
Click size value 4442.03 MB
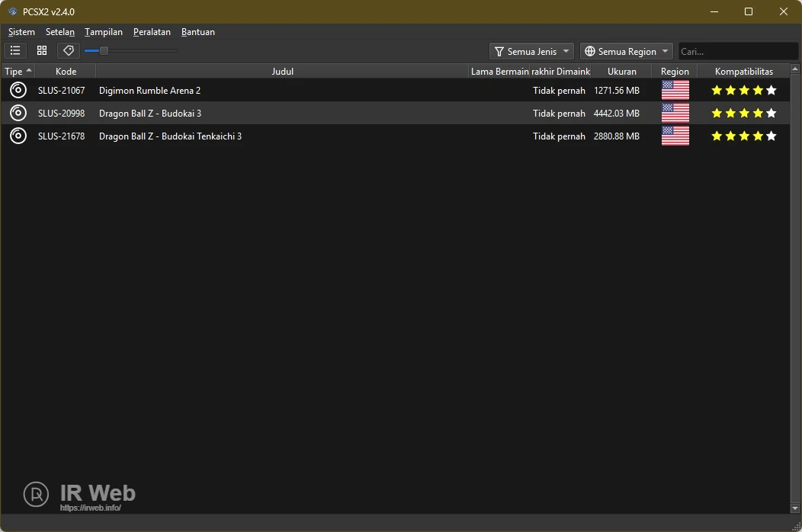click(x=616, y=113)
